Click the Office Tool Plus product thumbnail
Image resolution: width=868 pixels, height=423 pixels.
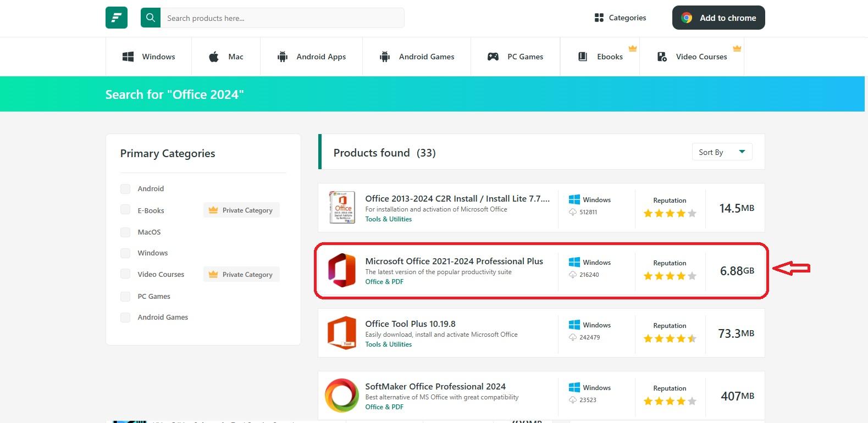pyautogui.click(x=342, y=332)
